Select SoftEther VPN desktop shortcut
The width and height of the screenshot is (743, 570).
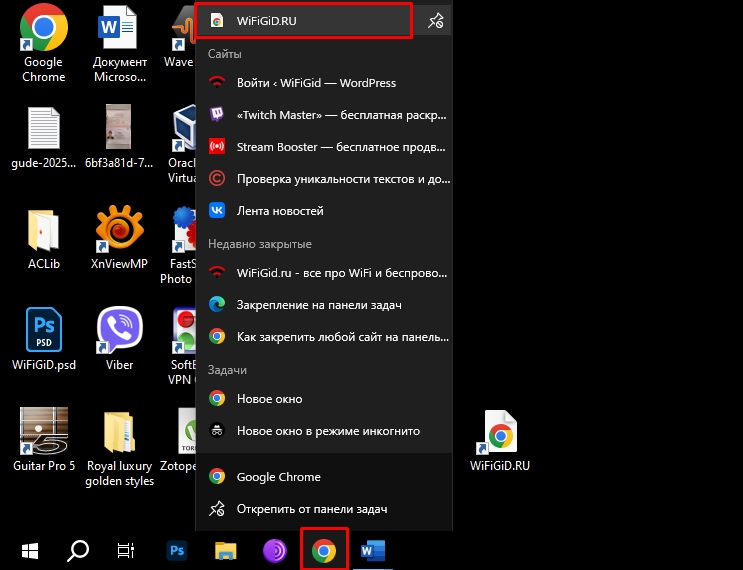coord(183,347)
